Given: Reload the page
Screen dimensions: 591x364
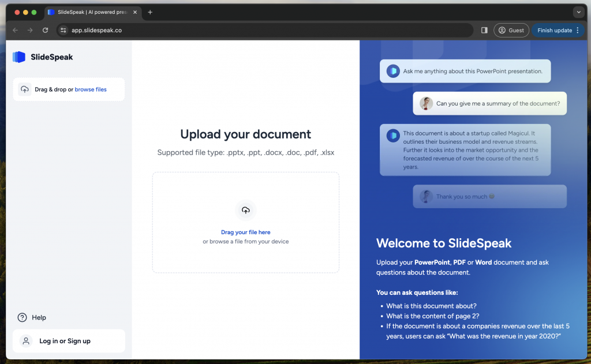Looking at the screenshot, I should click(45, 30).
